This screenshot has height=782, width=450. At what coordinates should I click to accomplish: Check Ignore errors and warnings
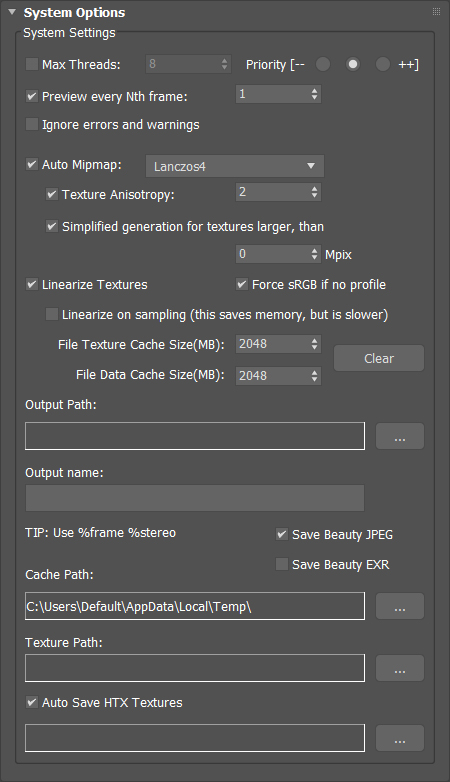coord(32,124)
